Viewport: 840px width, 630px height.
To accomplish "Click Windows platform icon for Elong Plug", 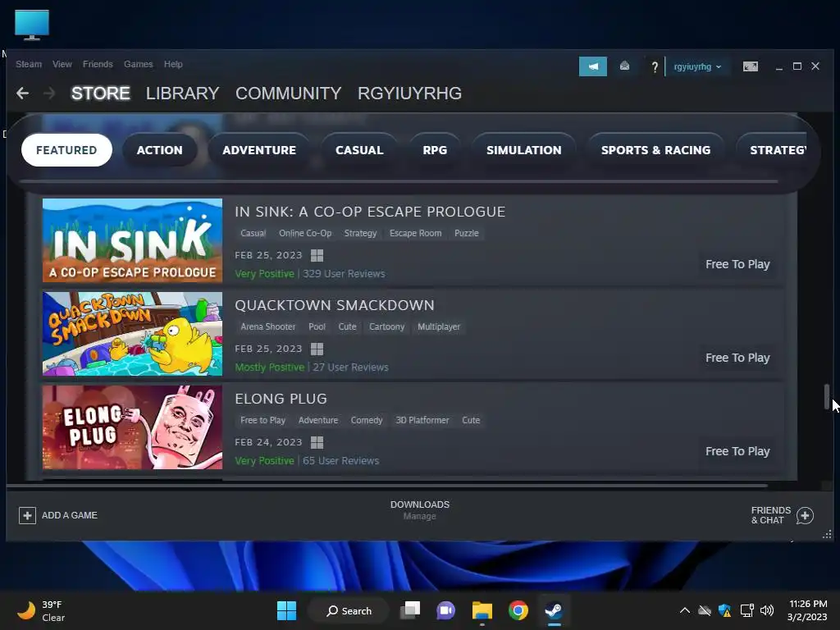I will click(317, 442).
